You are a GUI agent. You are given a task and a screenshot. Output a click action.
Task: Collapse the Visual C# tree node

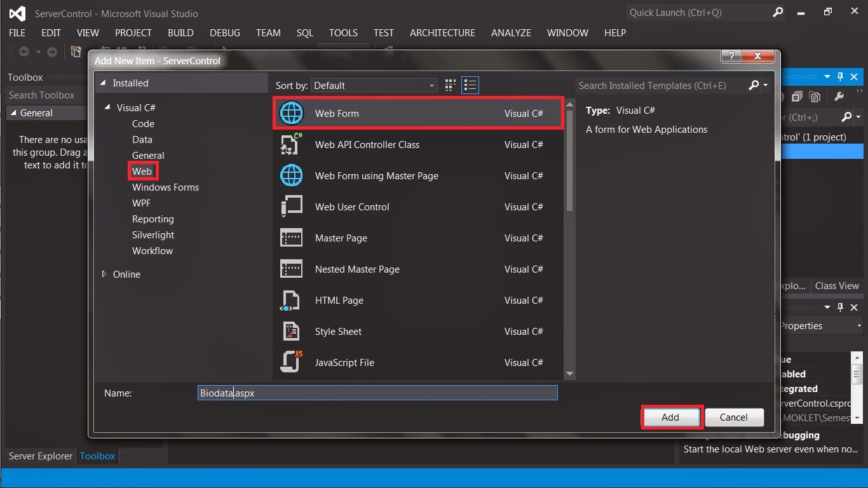(107, 108)
